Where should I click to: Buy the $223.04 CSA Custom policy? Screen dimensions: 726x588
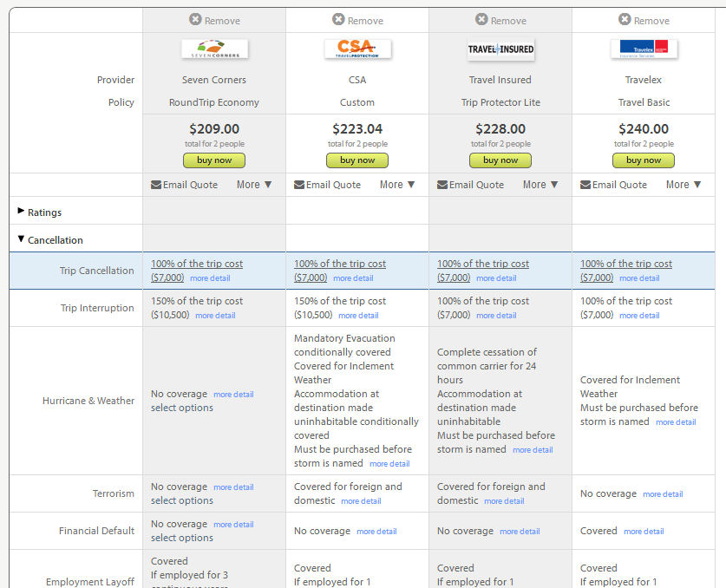(x=357, y=160)
